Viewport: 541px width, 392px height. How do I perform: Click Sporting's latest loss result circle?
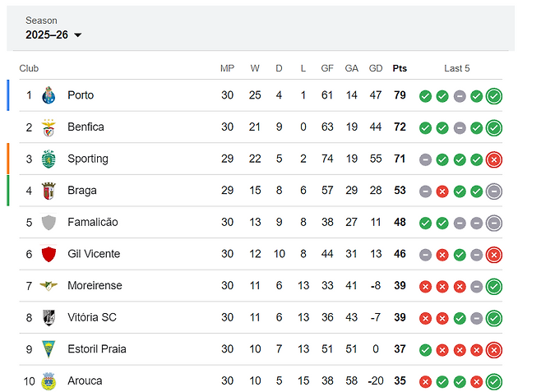tap(494, 159)
